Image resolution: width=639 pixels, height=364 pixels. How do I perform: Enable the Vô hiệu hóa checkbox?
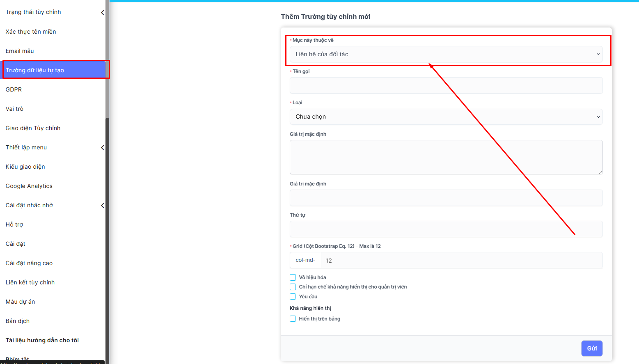point(293,277)
